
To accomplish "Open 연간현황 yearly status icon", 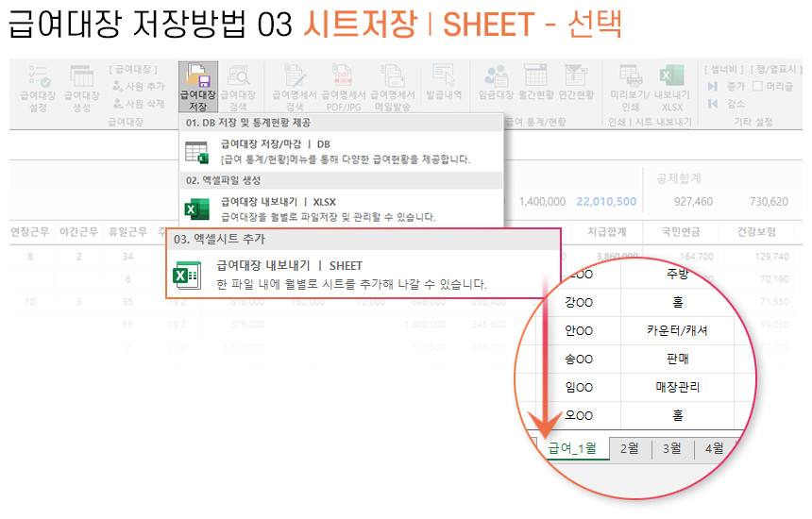I will (576, 85).
